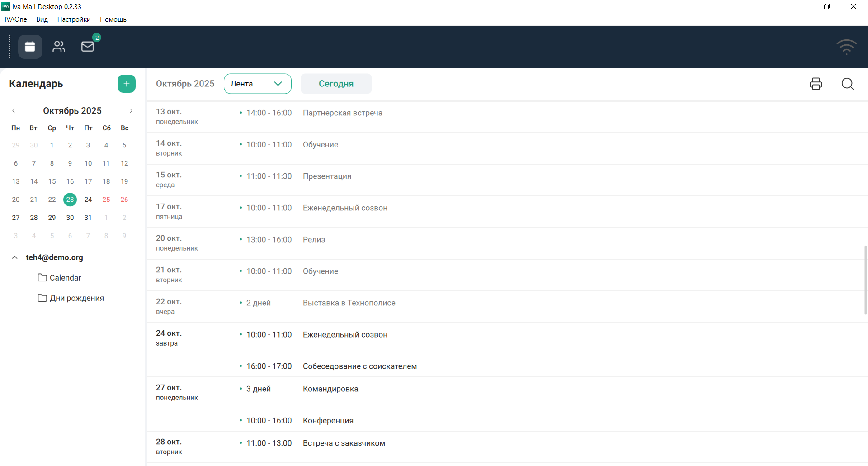868x466 pixels.
Task: Click the green add event button
Action: (x=127, y=84)
